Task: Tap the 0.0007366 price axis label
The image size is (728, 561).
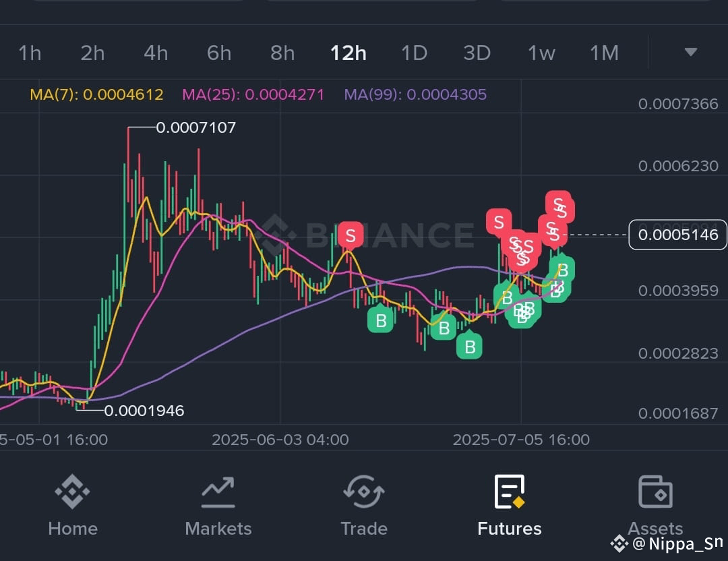Action: click(x=678, y=104)
